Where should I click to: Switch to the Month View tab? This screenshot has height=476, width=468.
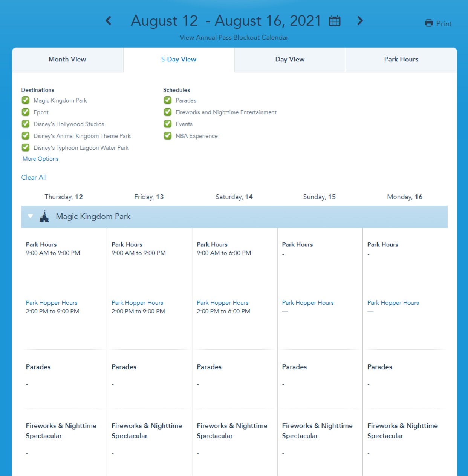(x=67, y=60)
